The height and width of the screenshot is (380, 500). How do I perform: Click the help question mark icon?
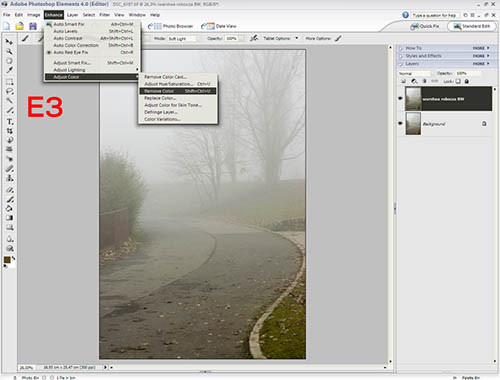click(x=405, y=15)
